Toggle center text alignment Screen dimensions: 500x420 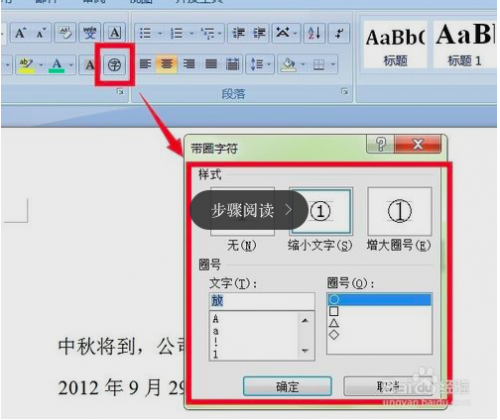pos(167,64)
